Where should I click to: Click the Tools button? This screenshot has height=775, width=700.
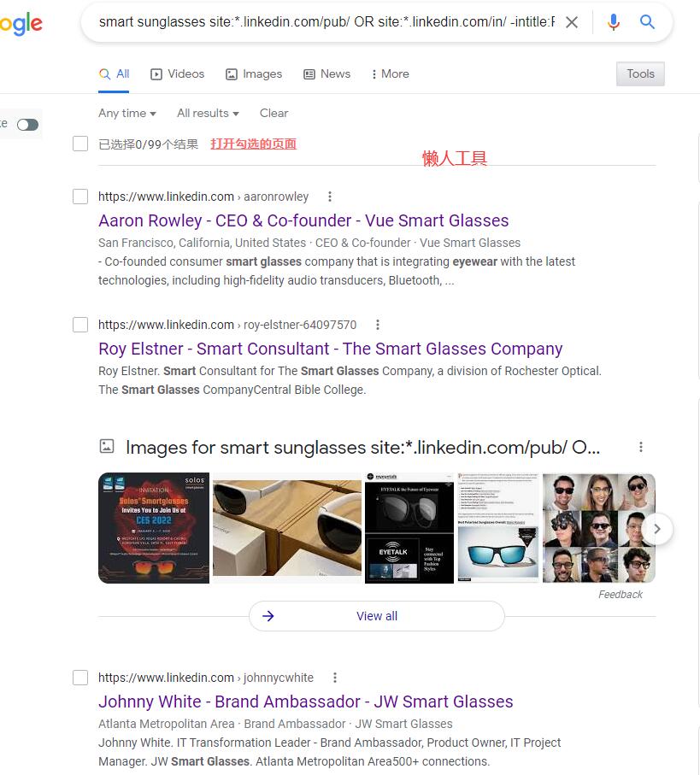tap(640, 73)
